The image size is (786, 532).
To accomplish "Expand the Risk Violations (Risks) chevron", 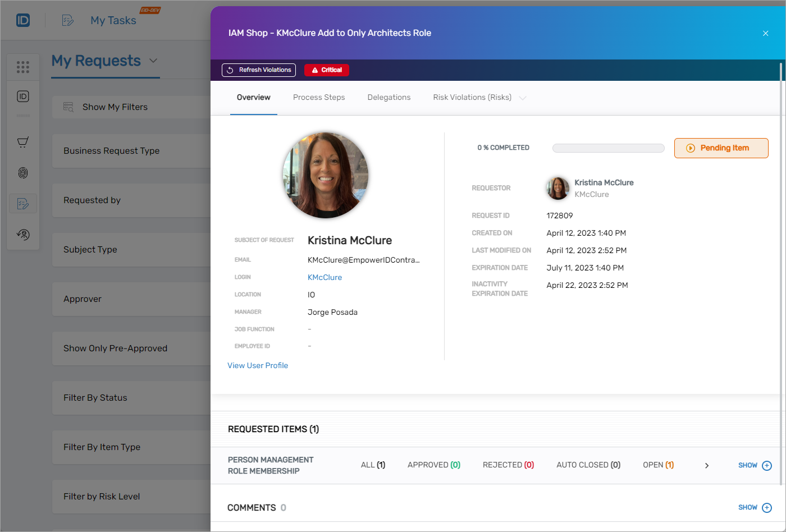I will [523, 97].
